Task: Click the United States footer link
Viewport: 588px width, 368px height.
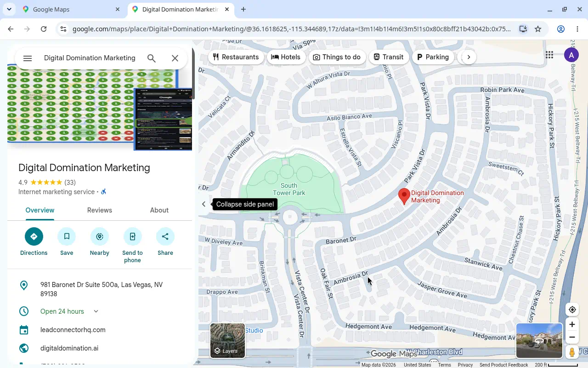Action: click(x=417, y=365)
